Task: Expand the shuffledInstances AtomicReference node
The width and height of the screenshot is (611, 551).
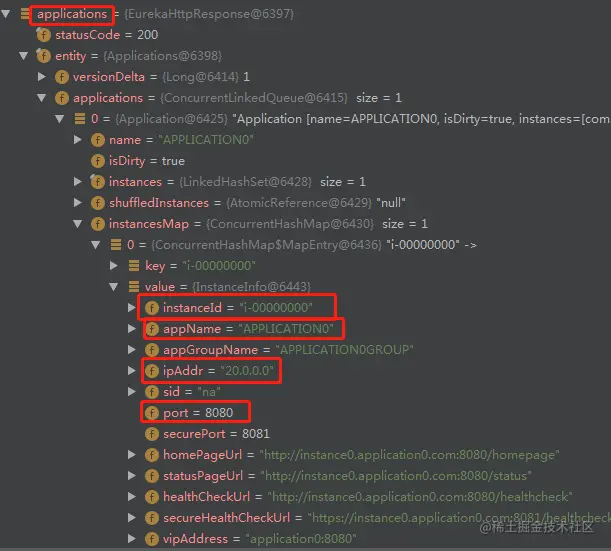Action: pos(78,203)
